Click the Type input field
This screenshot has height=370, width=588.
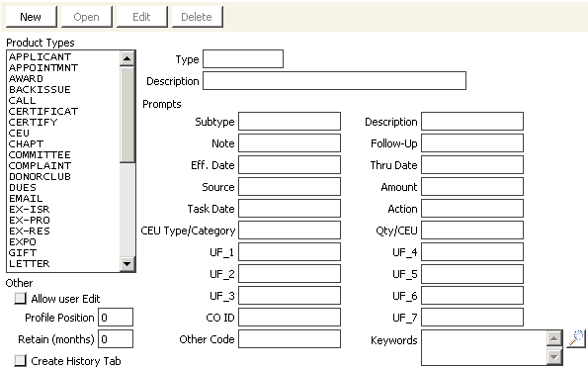(x=243, y=59)
